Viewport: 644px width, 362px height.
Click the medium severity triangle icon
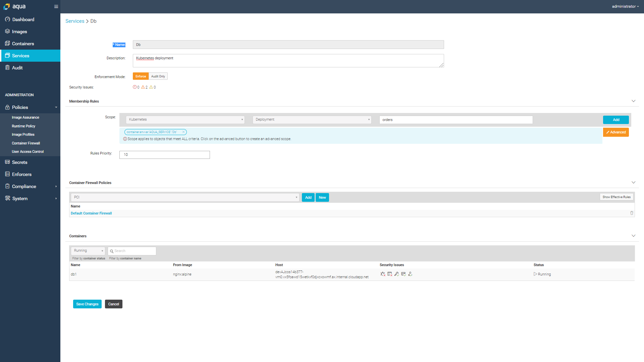151,87
